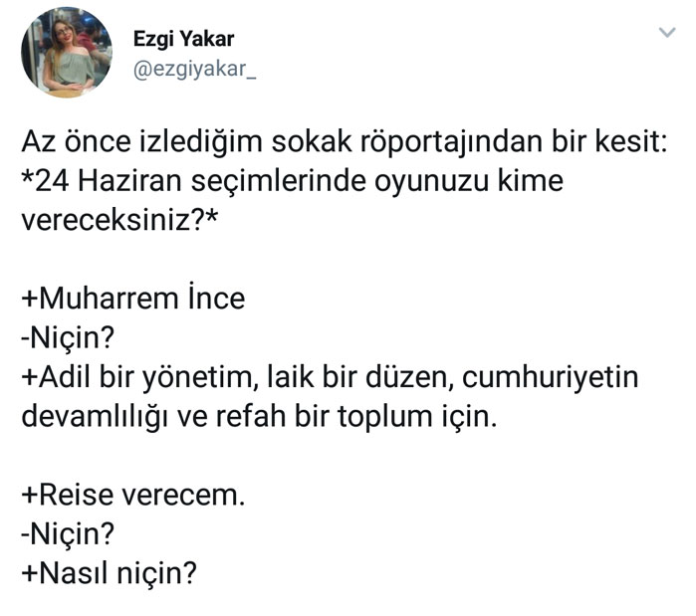
Task: Click the '-Niçin?' directly below Muharrem İnce
Action: click(68, 338)
